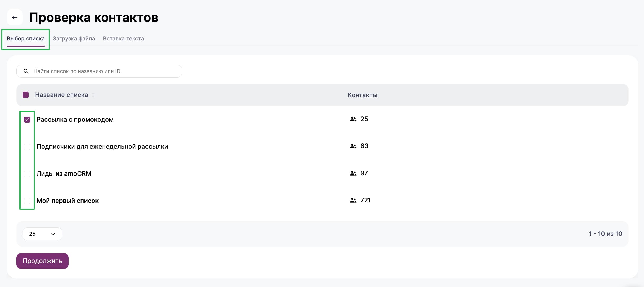Image resolution: width=644 pixels, height=287 pixels.
Task: Click sort arrows beside Название списка
Action: [93, 95]
